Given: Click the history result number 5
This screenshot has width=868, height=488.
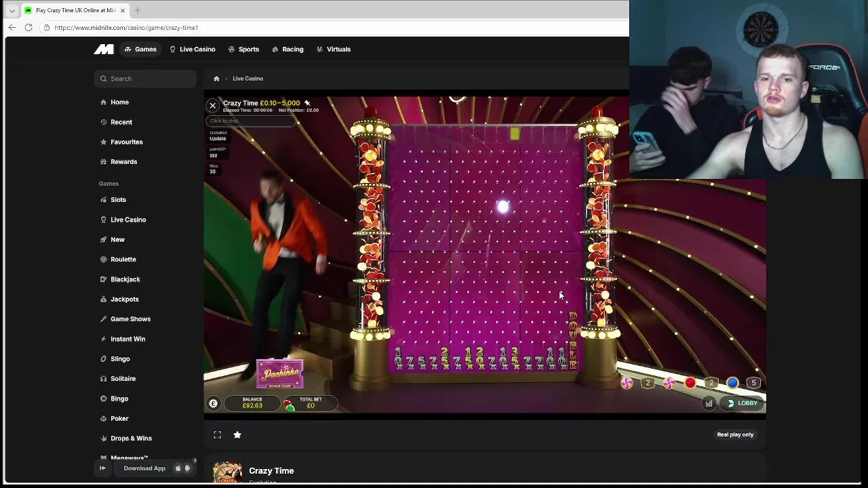Looking at the screenshot, I should 753,383.
